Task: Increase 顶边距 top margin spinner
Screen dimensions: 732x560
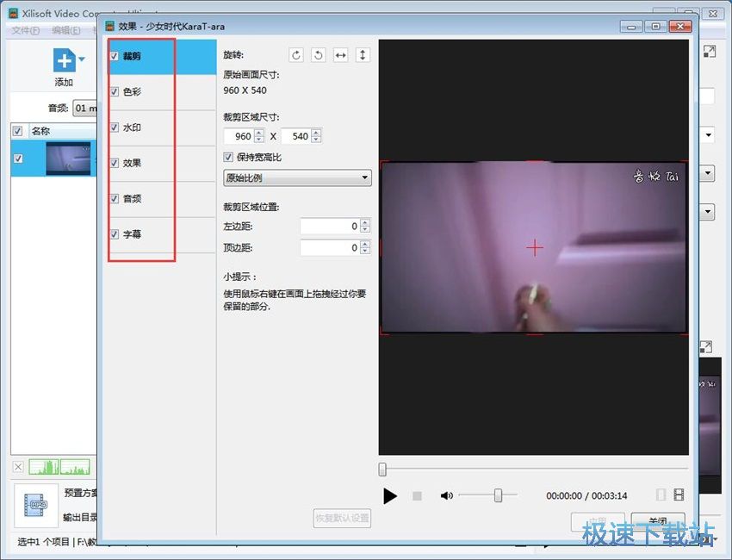Action: (365, 244)
